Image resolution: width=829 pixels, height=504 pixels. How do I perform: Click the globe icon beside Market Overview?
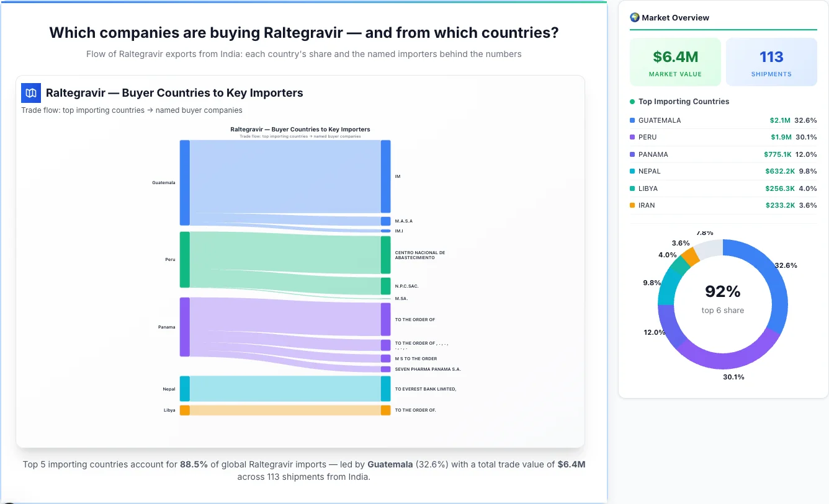tap(634, 17)
